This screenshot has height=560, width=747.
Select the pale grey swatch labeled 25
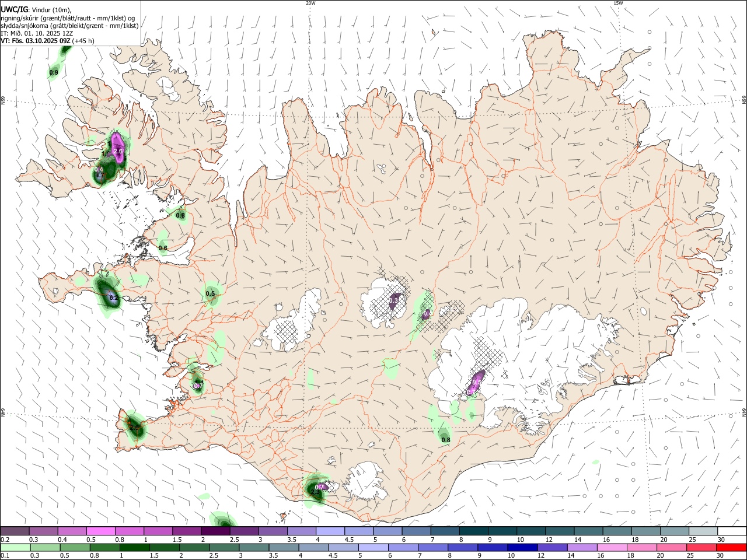(703, 531)
